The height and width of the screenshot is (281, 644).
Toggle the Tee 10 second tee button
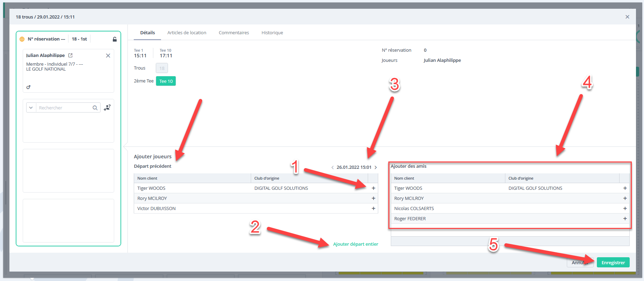[166, 81]
